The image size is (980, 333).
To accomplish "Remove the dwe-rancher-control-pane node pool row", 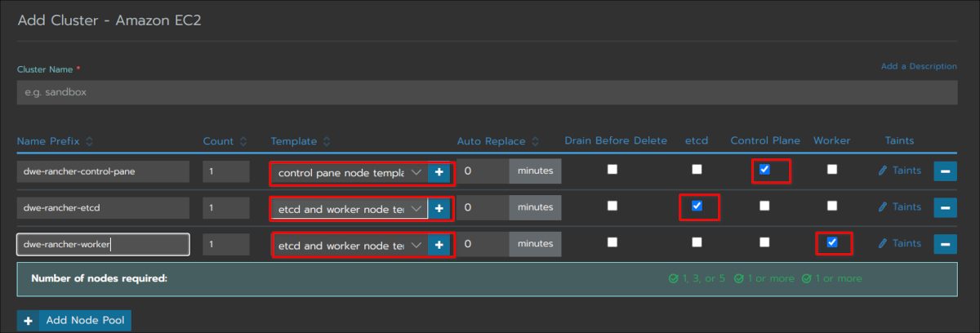I will point(945,171).
